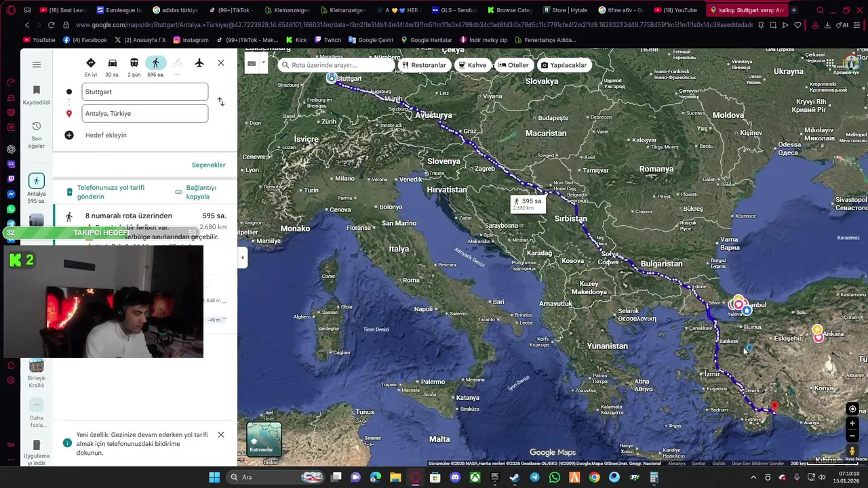
Task: Open WhatsApp in the Opera sidebar
Action: click(x=11, y=209)
